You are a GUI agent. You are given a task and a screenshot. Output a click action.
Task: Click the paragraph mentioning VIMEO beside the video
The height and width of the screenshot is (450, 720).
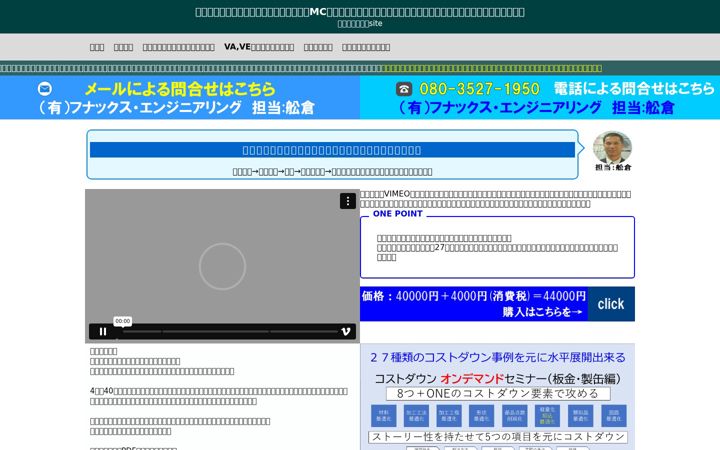point(495,199)
